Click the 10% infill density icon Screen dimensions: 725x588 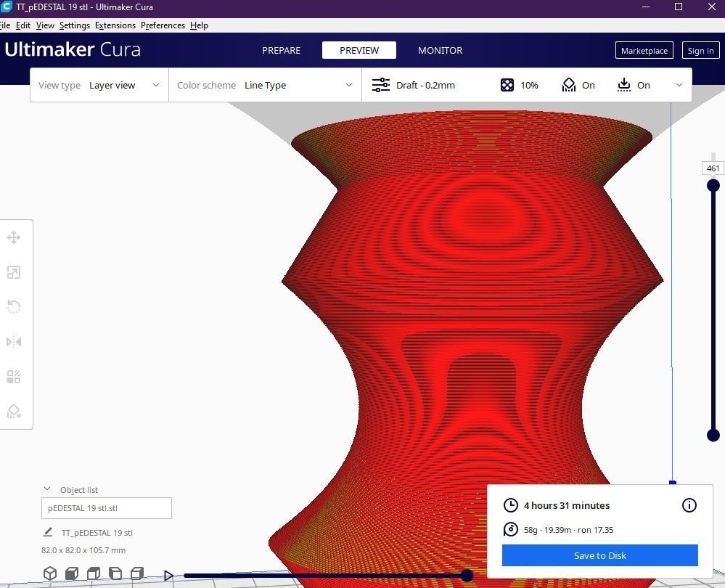pyautogui.click(x=507, y=85)
